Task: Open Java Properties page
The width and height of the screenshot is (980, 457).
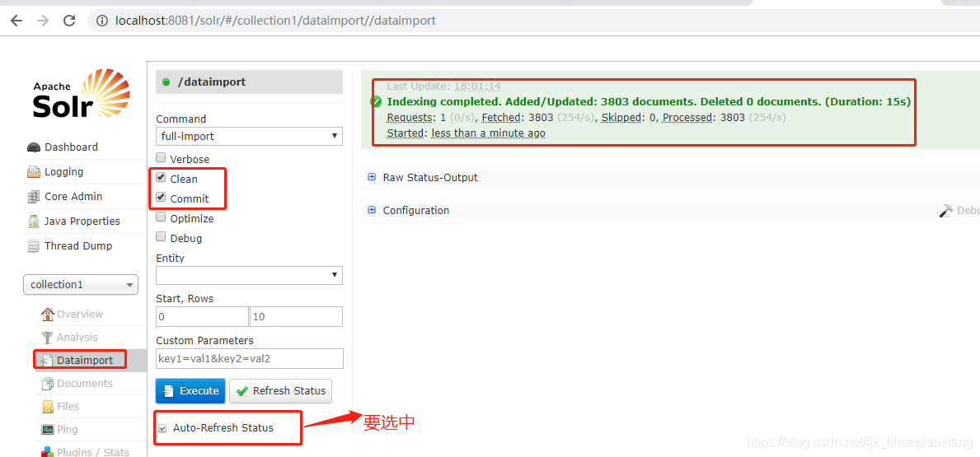Action: pyautogui.click(x=82, y=221)
